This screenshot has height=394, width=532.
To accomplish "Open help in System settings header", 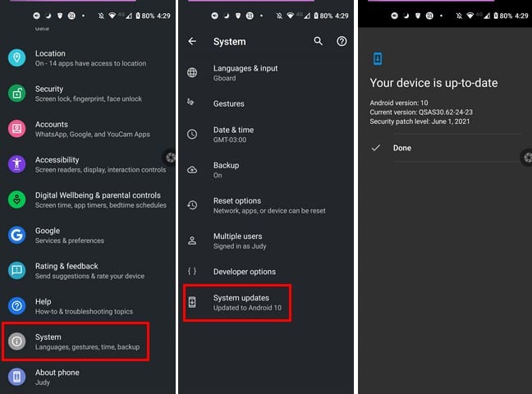I will [342, 41].
